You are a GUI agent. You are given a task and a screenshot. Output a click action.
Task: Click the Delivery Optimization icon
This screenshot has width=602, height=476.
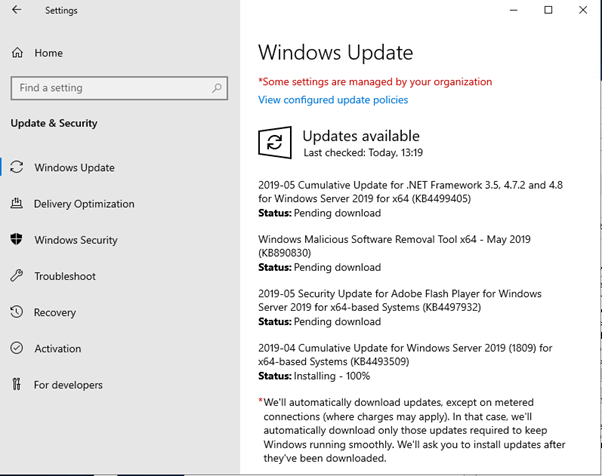tap(17, 204)
